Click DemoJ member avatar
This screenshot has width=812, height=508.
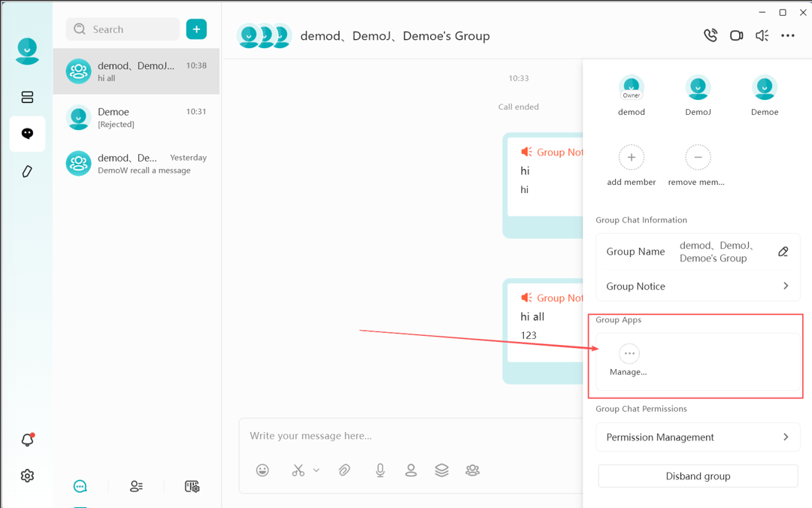pos(698,87)
